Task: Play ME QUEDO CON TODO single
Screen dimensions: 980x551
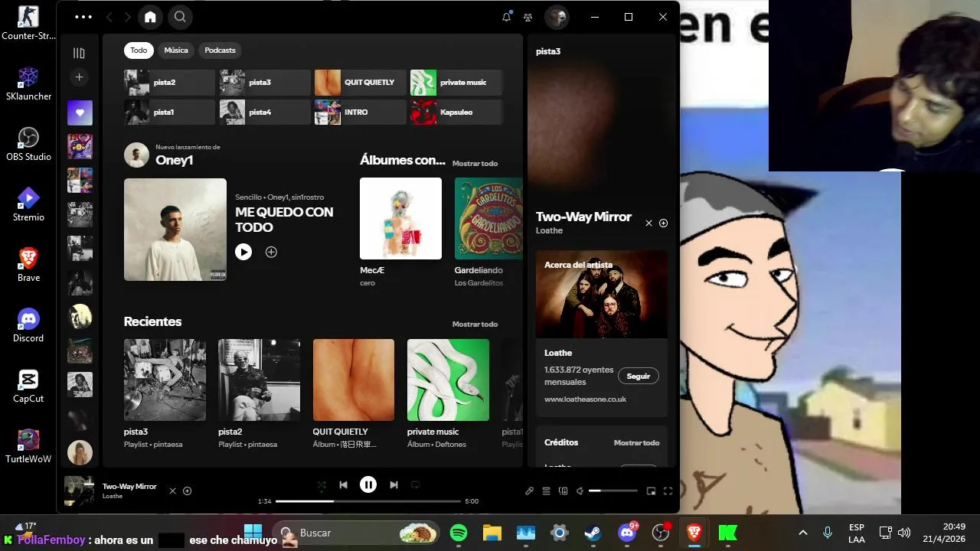Action: pos(243,252)
